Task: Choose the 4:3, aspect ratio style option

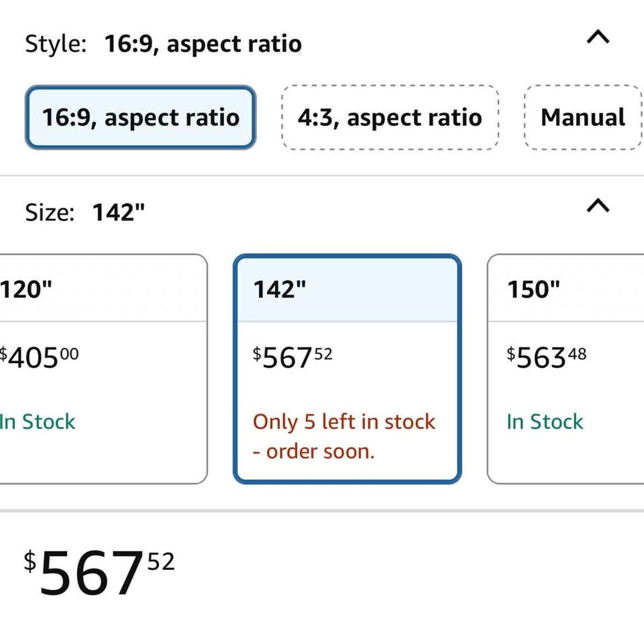Action: click(390, 117)
